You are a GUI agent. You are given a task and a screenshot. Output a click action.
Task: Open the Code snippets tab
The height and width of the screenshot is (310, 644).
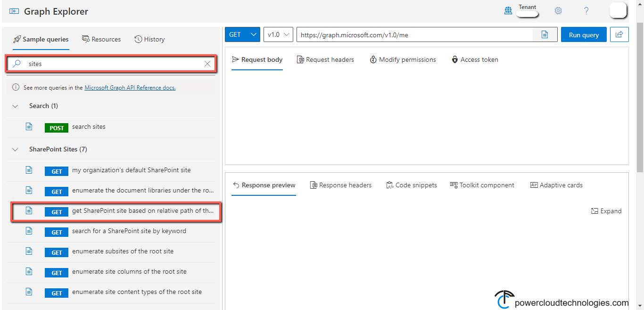[x=411, y=185]
